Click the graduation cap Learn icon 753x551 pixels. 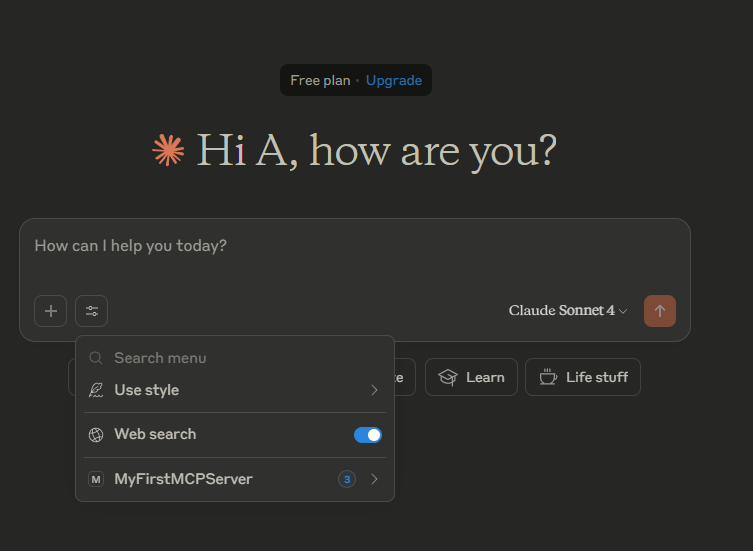[448, 377]
